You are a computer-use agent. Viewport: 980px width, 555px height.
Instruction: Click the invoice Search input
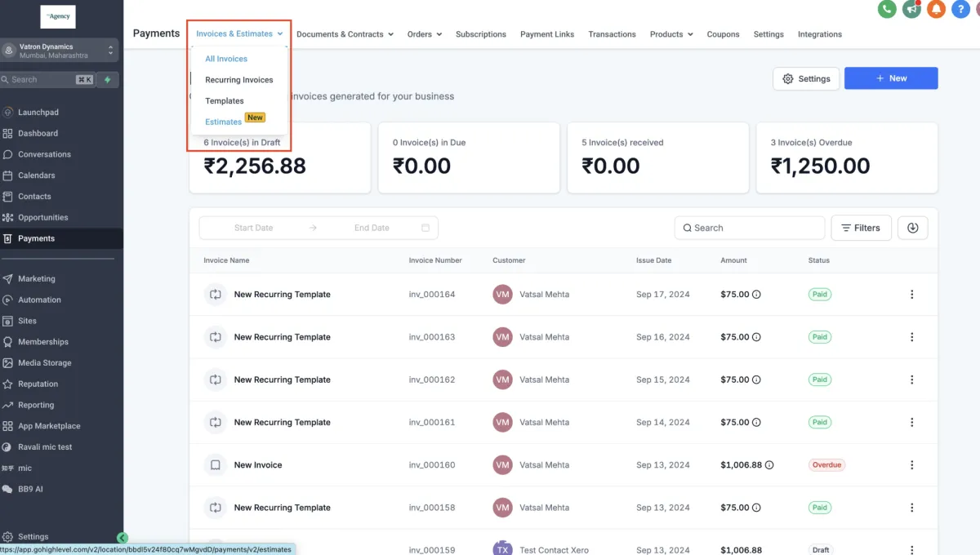point(750,228)
